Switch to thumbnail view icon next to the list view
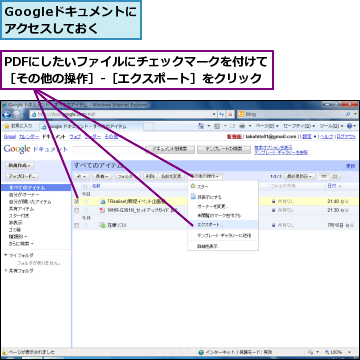360x360 pixels. point(335,176)
